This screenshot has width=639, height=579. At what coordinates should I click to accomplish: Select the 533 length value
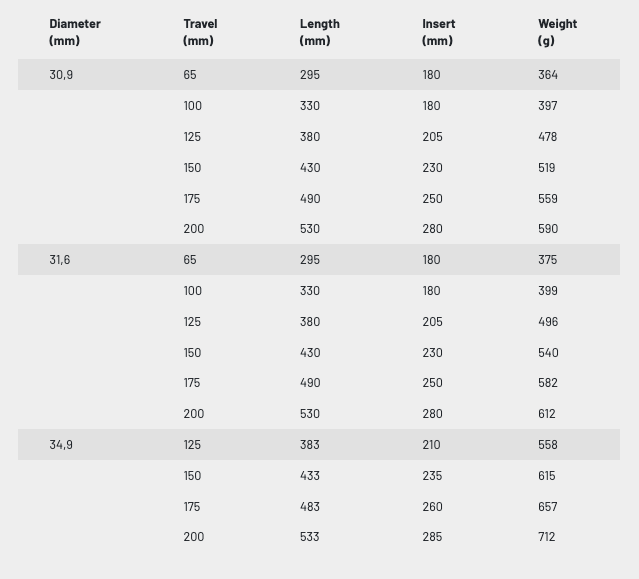point(310,537)
